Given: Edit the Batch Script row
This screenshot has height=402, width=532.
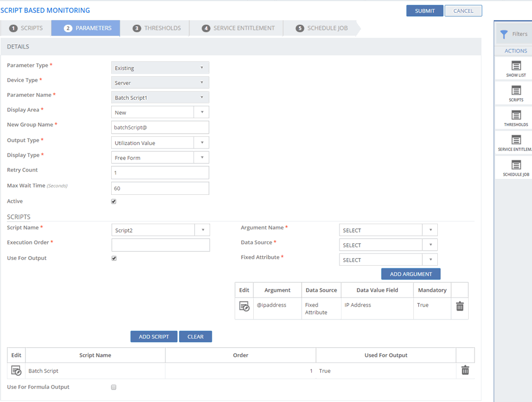Looking at the screenshot, I should tap(16, 371).
